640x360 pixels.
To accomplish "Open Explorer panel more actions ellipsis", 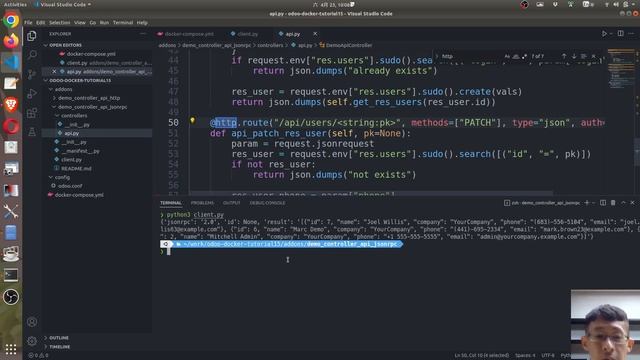I will coord(143,34).
